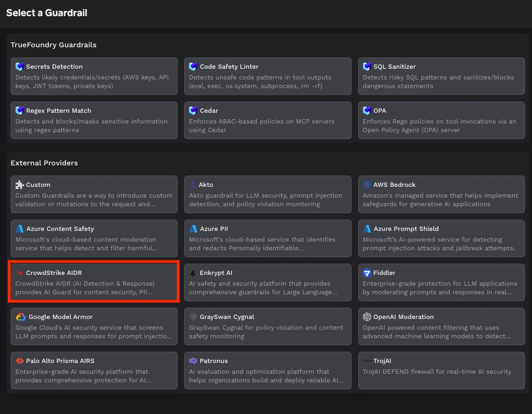Screen dimensions: 532x414
Task: Click the 'Enforces Rego policies' description text
Action: pos(439,126)
